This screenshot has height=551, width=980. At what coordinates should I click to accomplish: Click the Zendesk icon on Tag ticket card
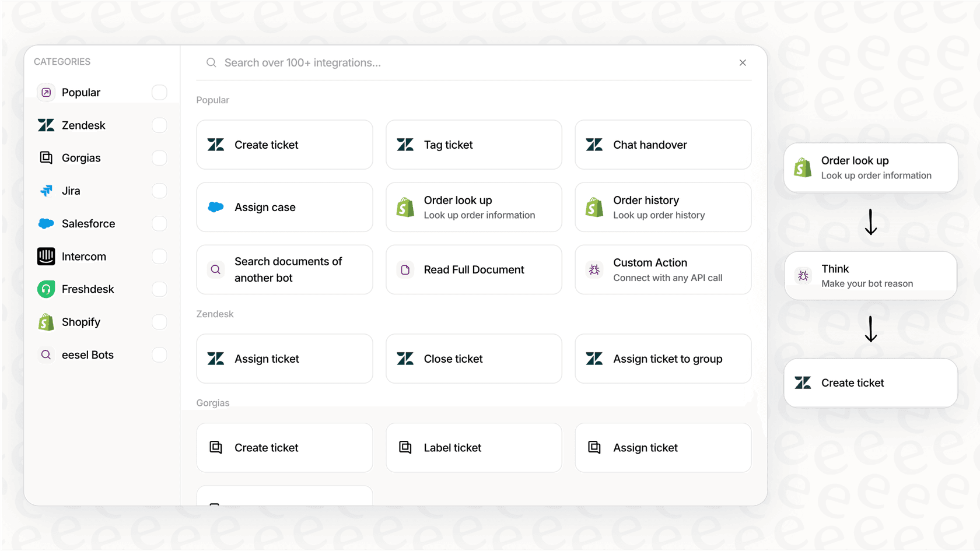405,145
